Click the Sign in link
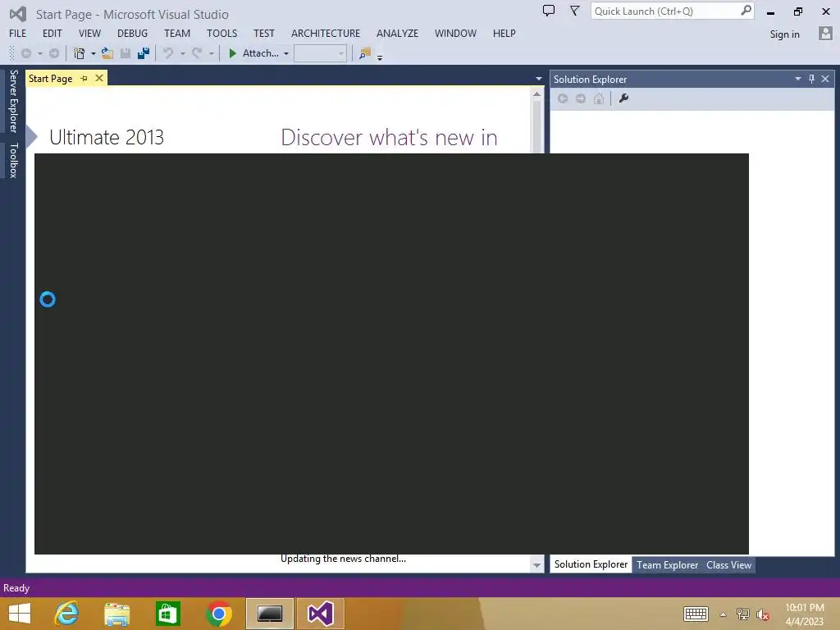Screen dimensions: 840x630 (785, 34)
